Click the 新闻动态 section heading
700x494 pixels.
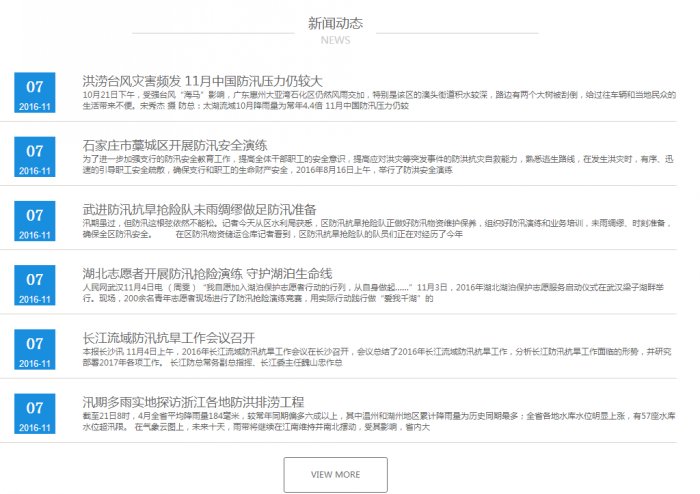335,23
